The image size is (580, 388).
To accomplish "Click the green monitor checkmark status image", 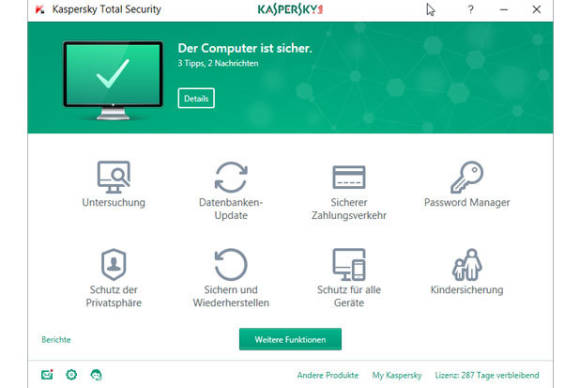I will tap(113, 80).
